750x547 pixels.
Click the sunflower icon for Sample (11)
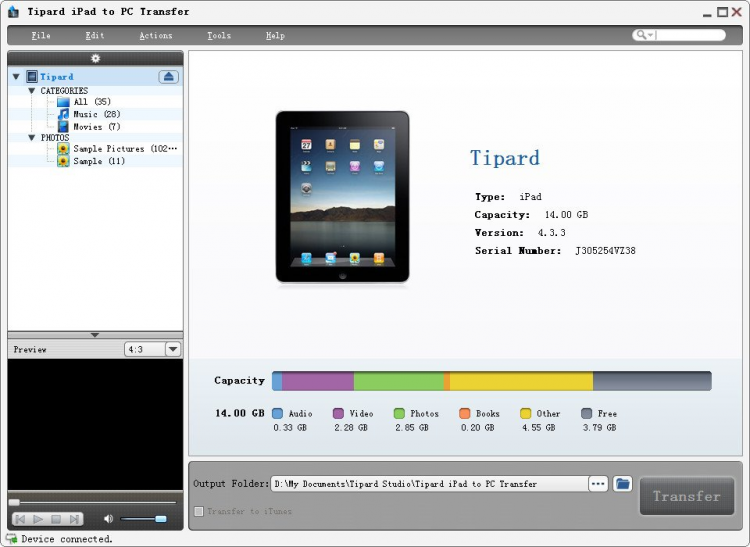(x=63, y=161)
